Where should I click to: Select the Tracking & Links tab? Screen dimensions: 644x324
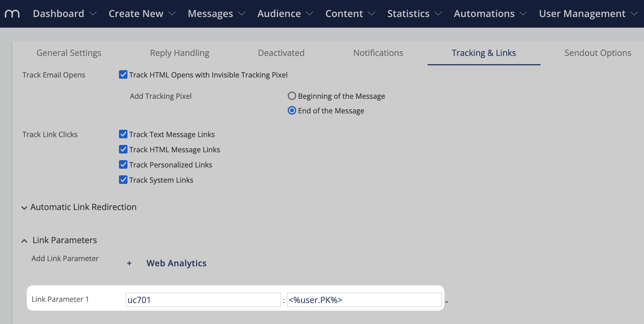point(484,53)
